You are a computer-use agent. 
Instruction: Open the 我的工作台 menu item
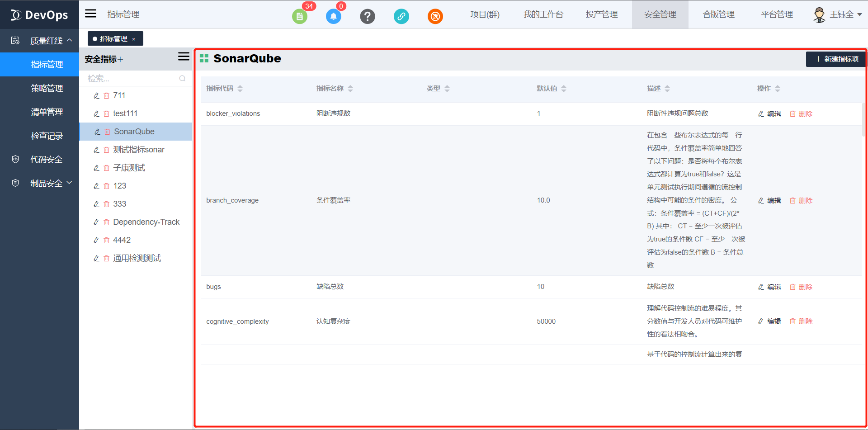543,14
